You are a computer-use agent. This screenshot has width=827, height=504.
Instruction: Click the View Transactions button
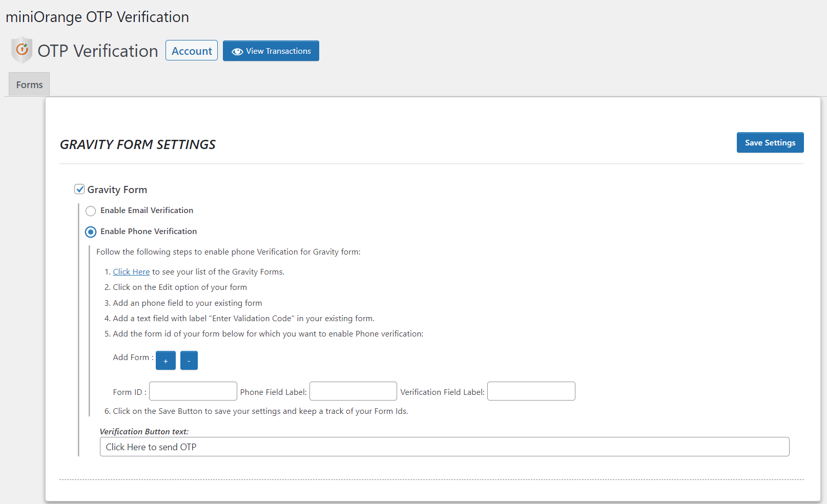click(x=271, y=51)
